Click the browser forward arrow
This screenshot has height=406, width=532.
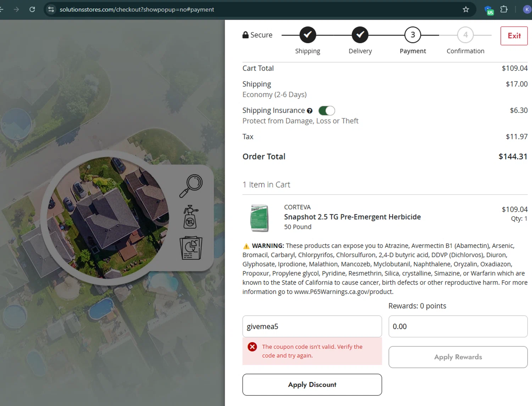16,10
